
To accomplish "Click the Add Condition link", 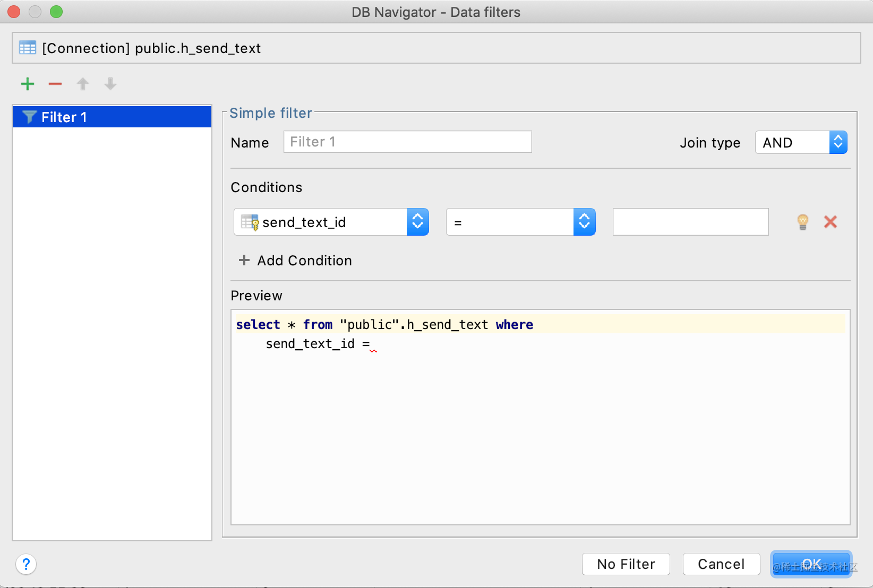I will click(304, 261).
